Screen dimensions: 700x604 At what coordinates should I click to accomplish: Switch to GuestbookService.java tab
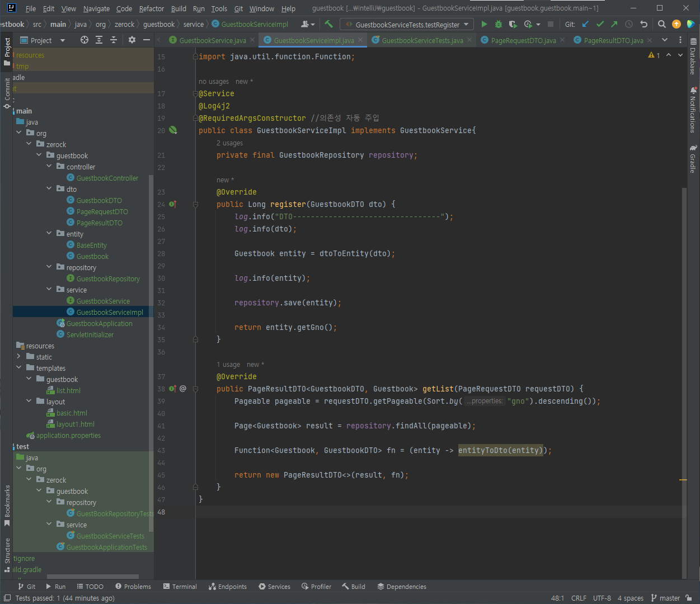click(x=212, y=40)
